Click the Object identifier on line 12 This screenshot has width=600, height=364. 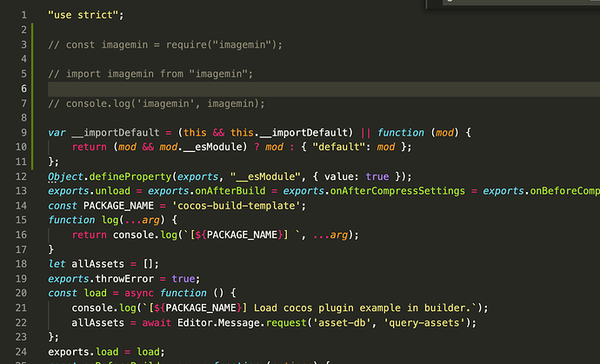pos(65,176)
